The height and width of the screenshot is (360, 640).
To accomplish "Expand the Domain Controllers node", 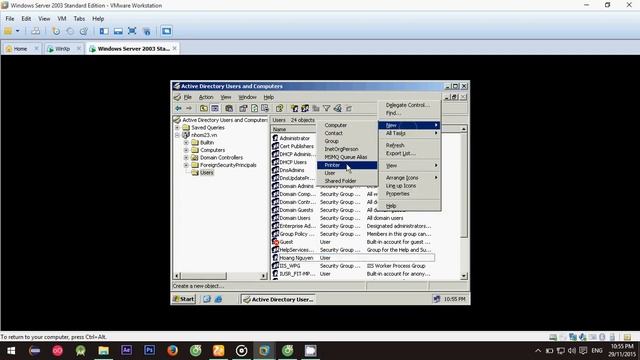I will [186, 158].
